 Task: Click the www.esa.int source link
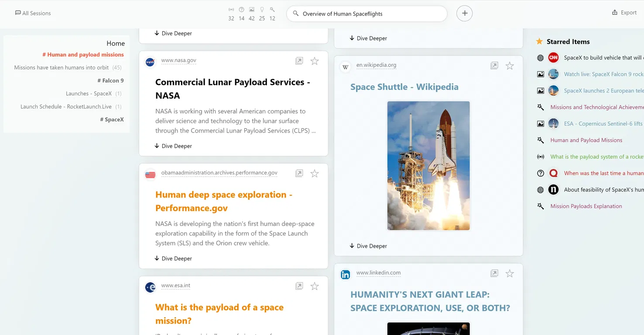click(x=176, y=286)
